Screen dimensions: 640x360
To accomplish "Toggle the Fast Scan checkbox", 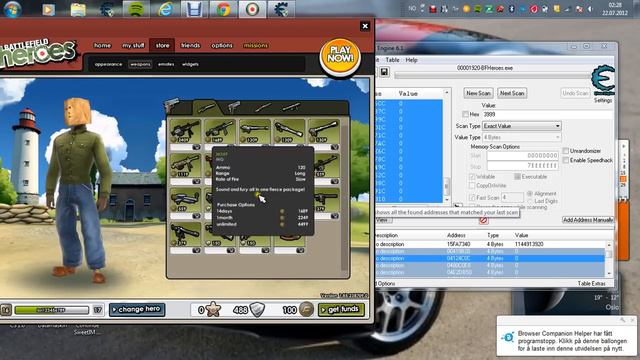I will click(x=472, y=198).
